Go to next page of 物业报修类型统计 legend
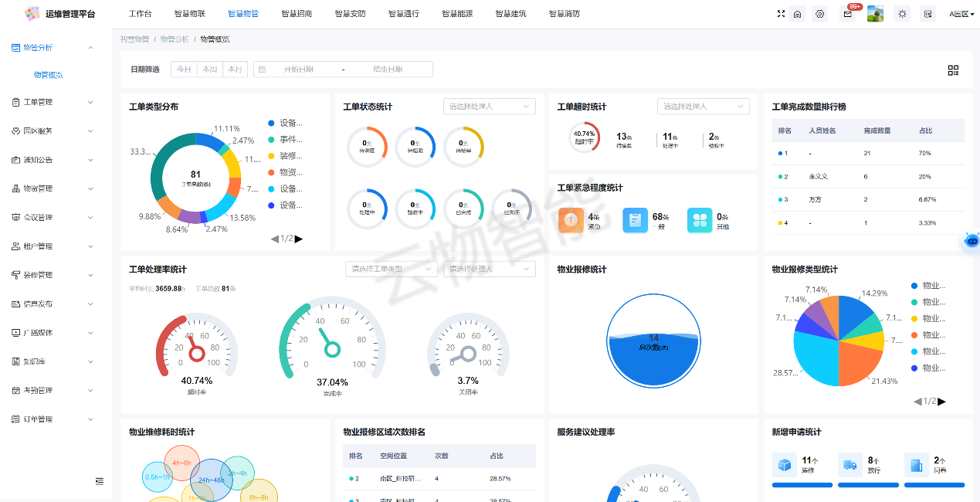The width and height of the screenshot is (980, 502). [x=942, y=401]
